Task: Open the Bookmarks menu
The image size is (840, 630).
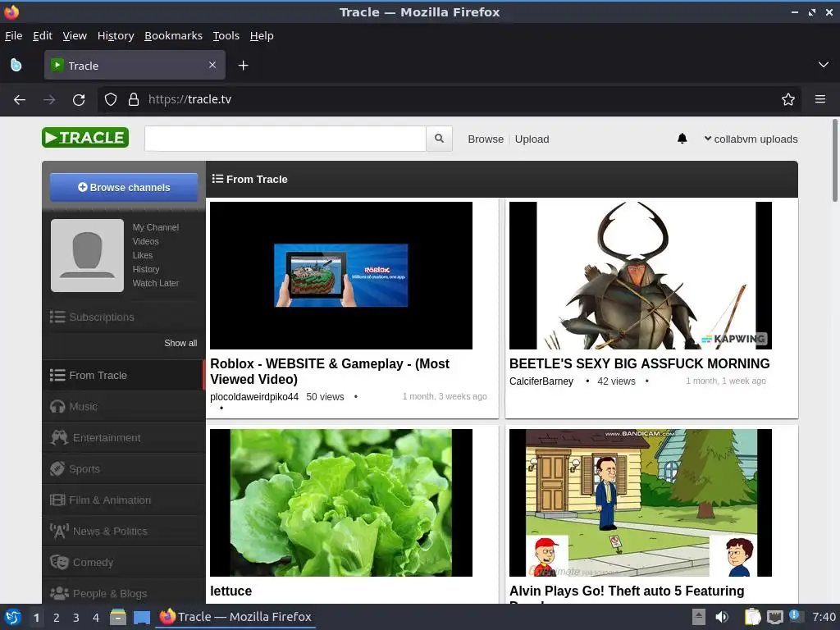Action: pyautogui.click(x=173, y=36)
